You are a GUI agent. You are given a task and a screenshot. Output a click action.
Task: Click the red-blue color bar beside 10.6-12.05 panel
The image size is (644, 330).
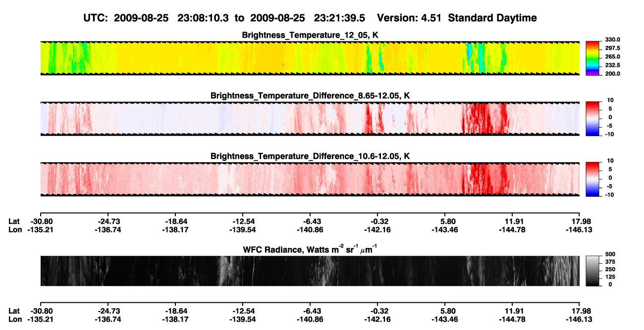click(592, 180)
